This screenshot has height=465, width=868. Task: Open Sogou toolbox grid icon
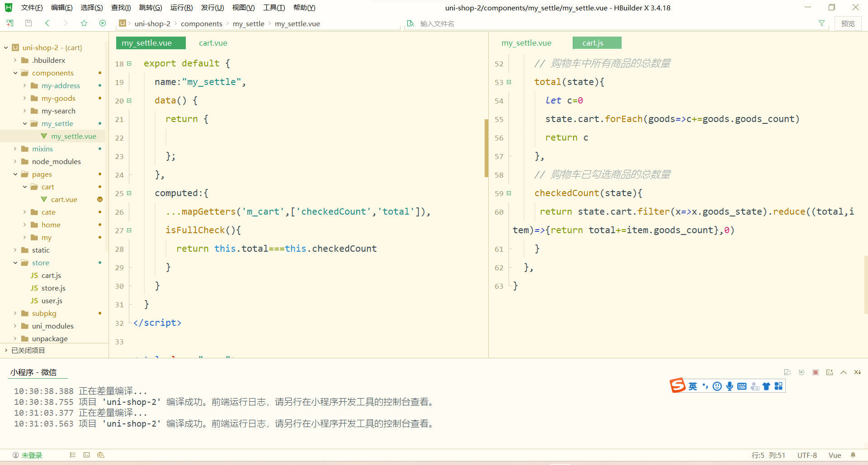coord(778,386)
